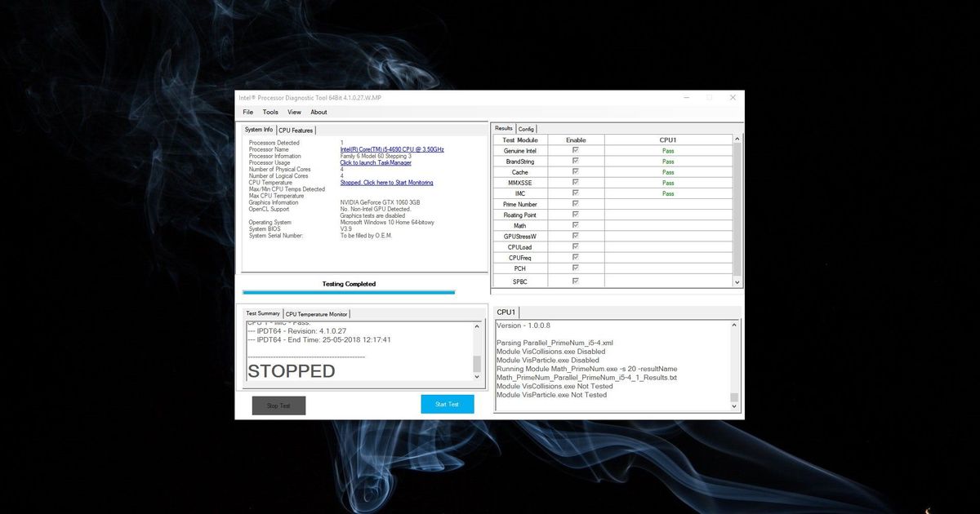The height and width of the screenshot is (514, 980).
Task: Click the 'IPDT64 - End Time' summary line
Action: pyautogui.click(x=318, y=339)
